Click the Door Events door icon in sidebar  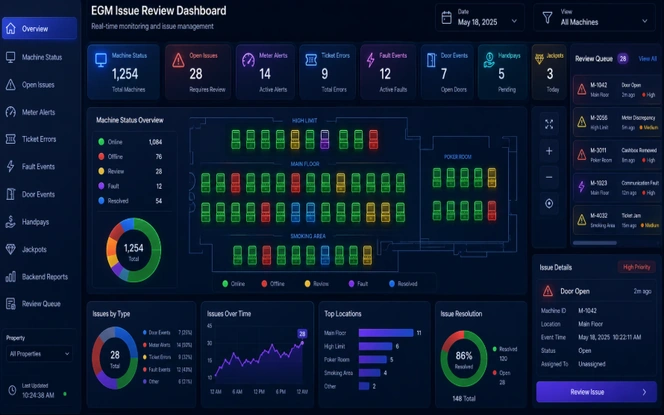pos(11,194)
